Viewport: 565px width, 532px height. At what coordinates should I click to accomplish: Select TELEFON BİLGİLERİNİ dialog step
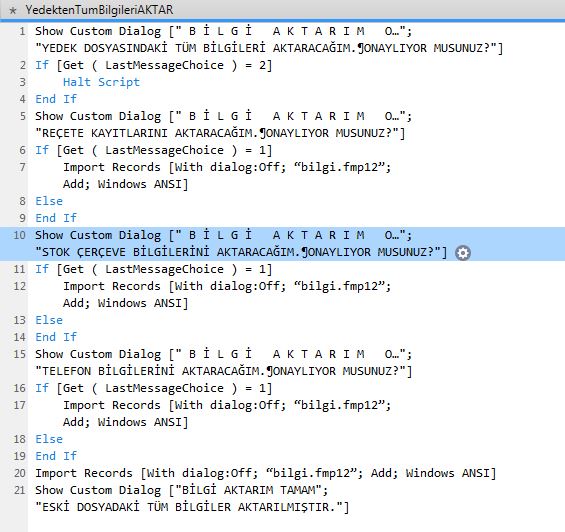tap(223, 362)
